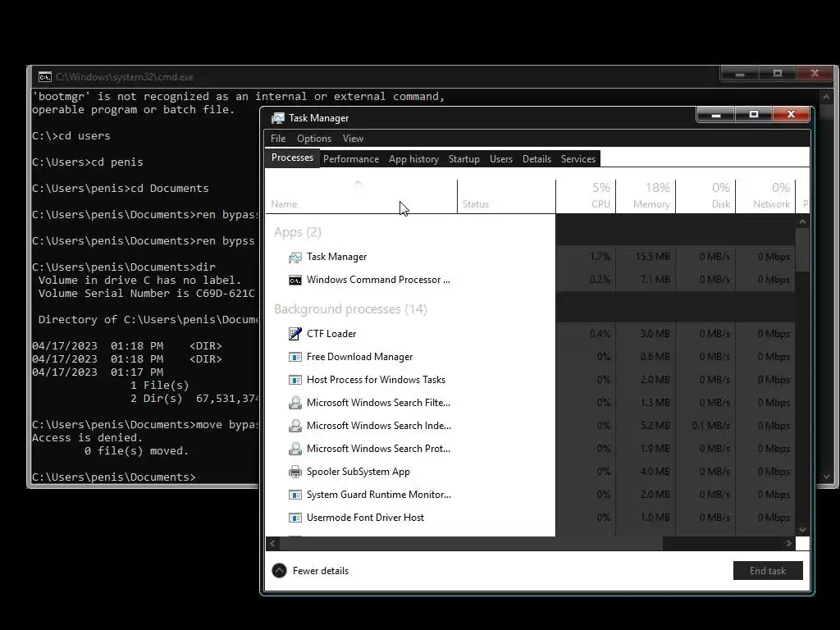Select the Spooler SubSystem App row name
Screen dimensions: 840x630
(358, 472)
